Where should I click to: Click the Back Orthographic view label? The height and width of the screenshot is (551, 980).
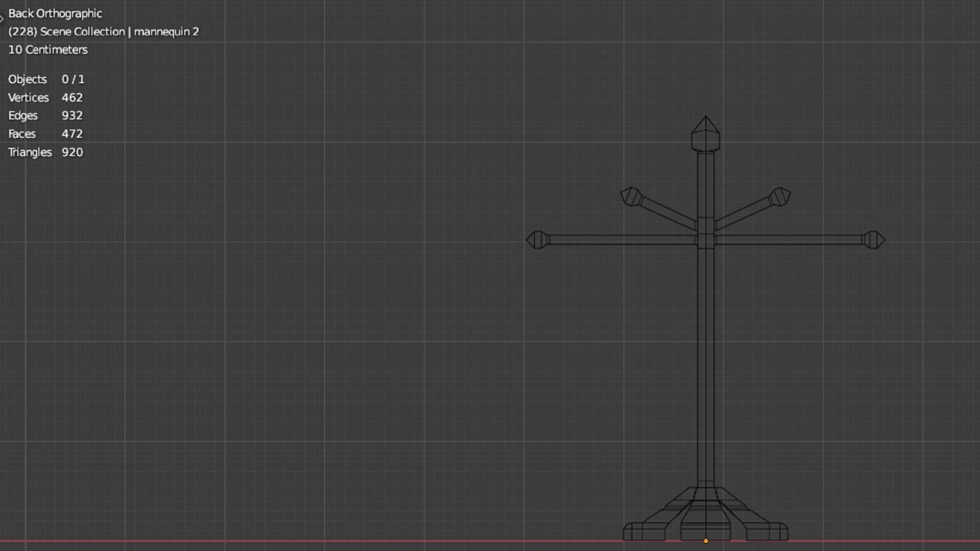55,13
